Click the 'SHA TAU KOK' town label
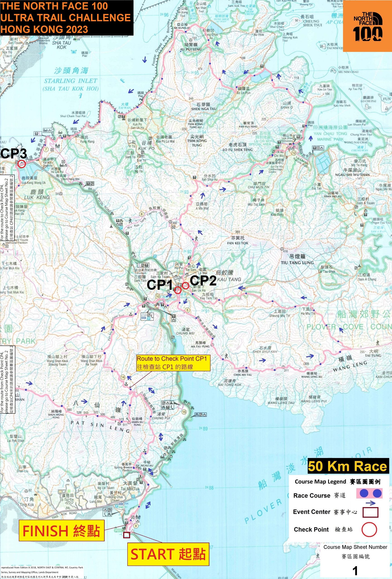 [x=61, y=45]
